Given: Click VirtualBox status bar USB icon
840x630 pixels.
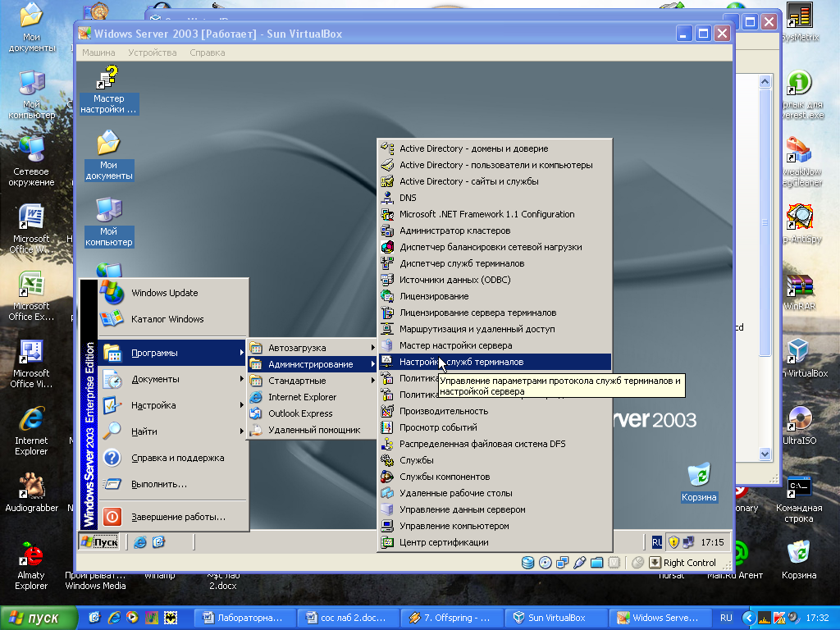Looking at the screenshot, I should pos(579,563).
